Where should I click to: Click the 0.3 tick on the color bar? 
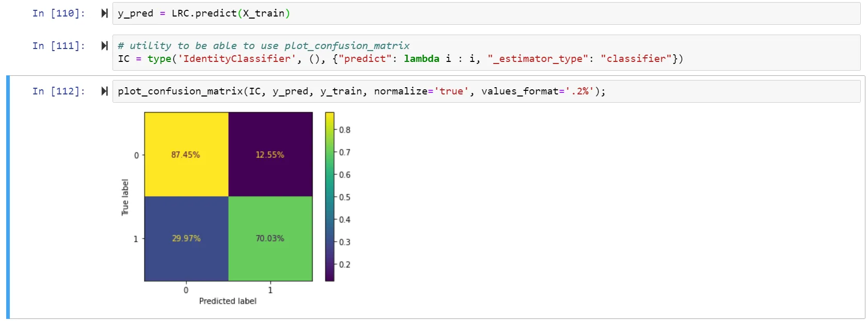345,242
